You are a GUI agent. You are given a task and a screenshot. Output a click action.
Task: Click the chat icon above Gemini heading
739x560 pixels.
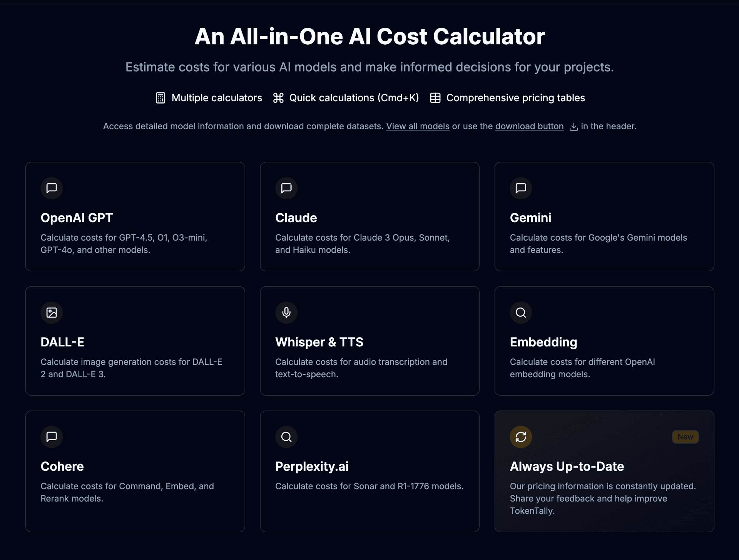pos(521,188)
